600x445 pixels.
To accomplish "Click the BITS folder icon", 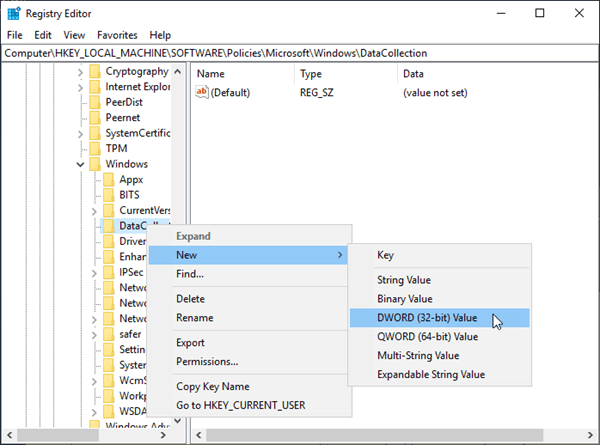I will [x=109, y=195].
